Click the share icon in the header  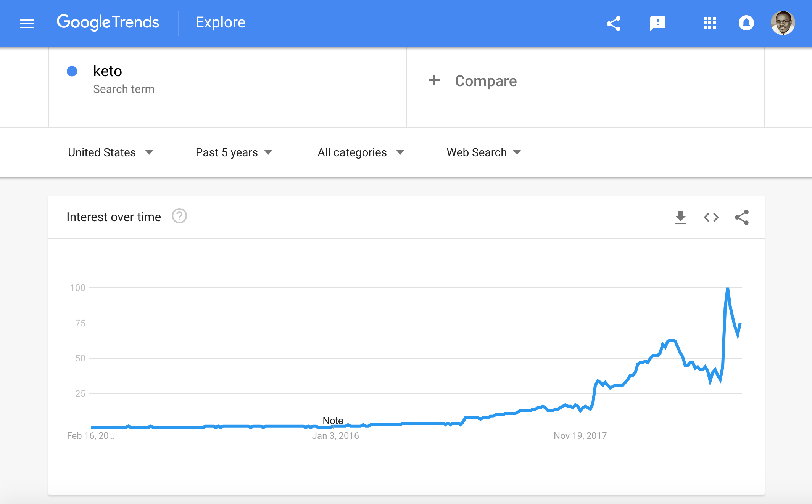(x=614, y=24)
